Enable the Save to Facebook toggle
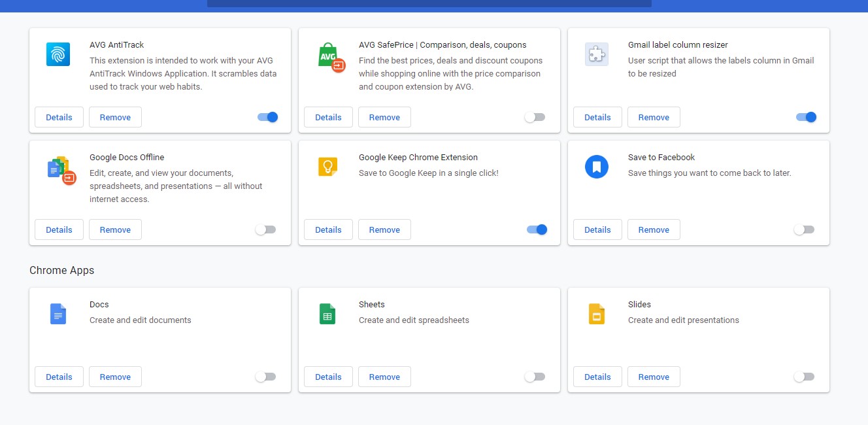The image size is (868, 425). (804, 229)
